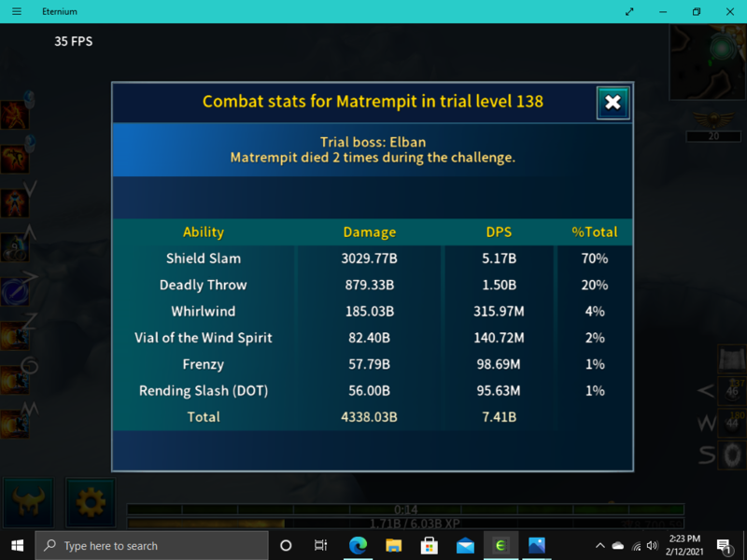Click the XP progress bar
The height and width of the screenshot is (560, 747).
pos(405,524)
